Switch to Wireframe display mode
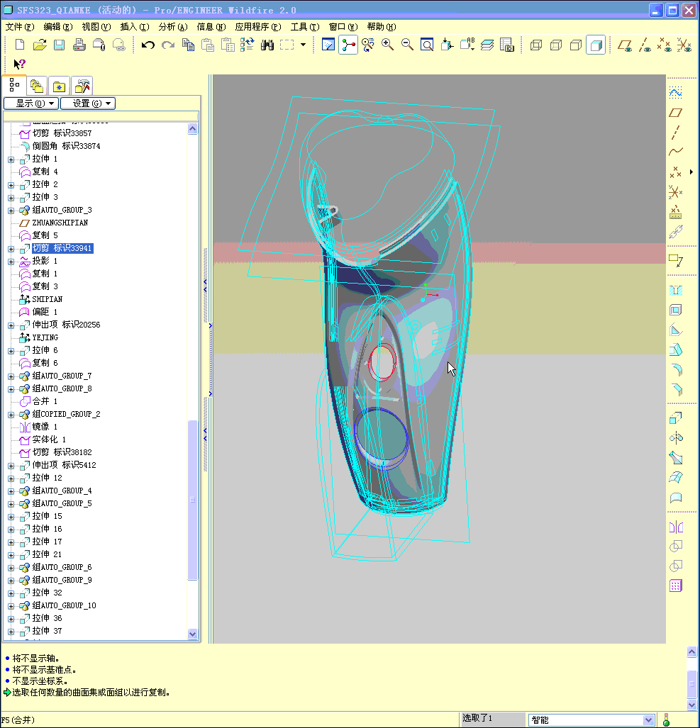The height and width of the screenshot is (728, 700). coord(536,45)
